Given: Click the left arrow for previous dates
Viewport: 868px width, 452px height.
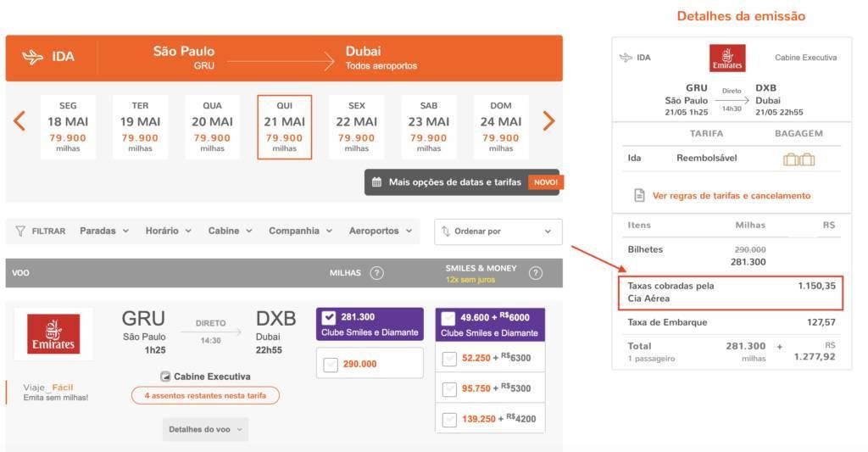Looking at the screenshot, I should click(19, 121).
